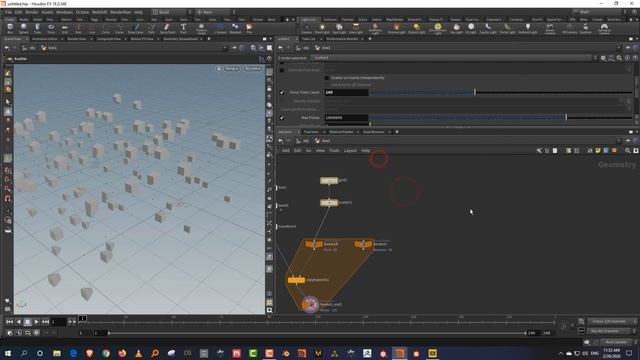The image size is (640, 360).
Task: Select the Metaball shelf tool
Action: pos(235,28)
